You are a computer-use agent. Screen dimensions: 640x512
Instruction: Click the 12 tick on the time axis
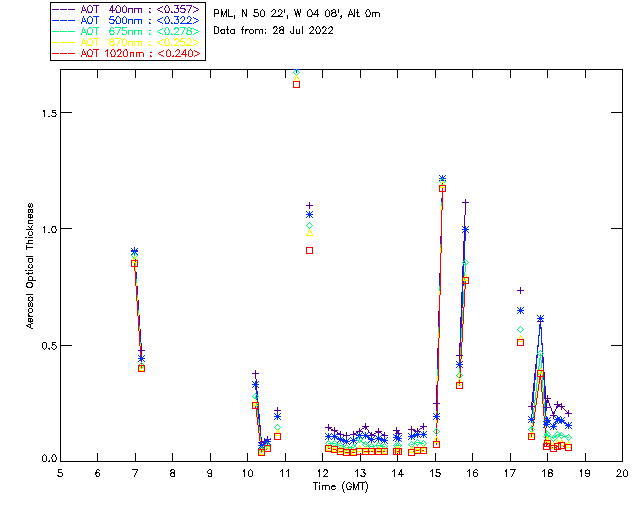(322, 472)
